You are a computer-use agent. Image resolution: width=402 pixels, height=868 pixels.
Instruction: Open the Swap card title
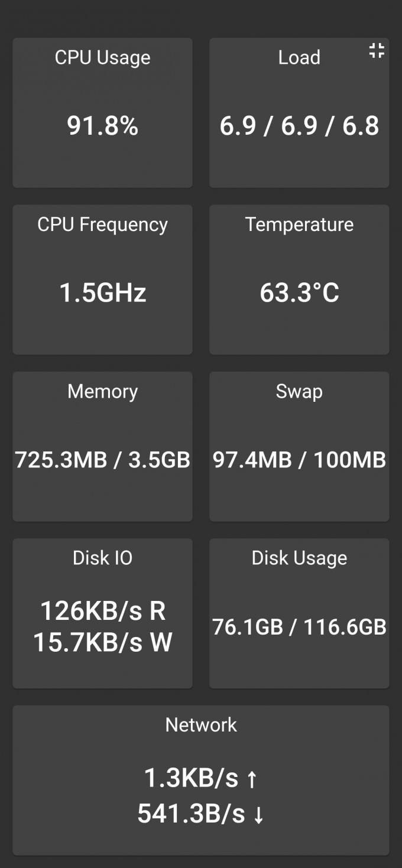299,391
